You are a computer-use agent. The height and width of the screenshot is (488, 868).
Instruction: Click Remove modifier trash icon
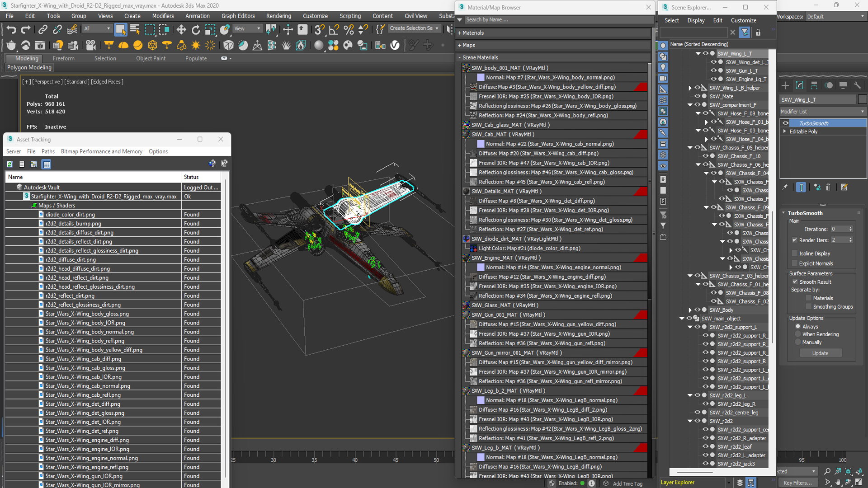(x=828, y=187)
